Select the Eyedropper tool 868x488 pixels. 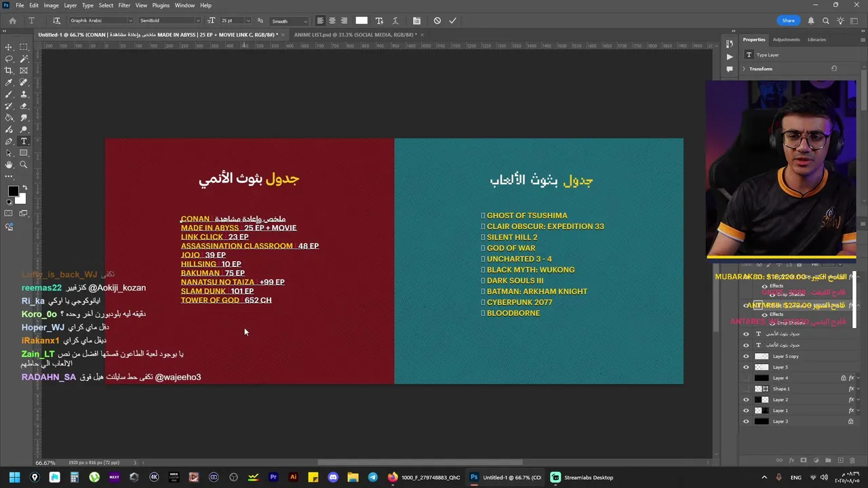coord(9,83)
